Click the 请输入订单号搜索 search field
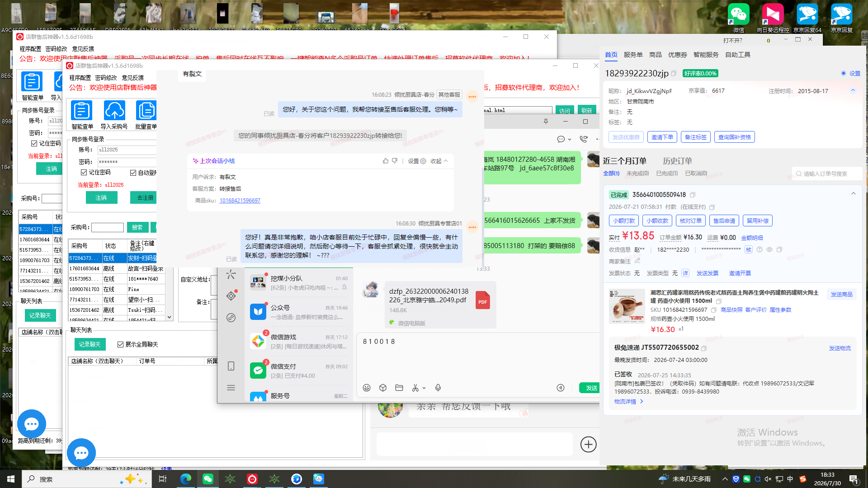This screenshot has width=868, height=488. (827, 174)
